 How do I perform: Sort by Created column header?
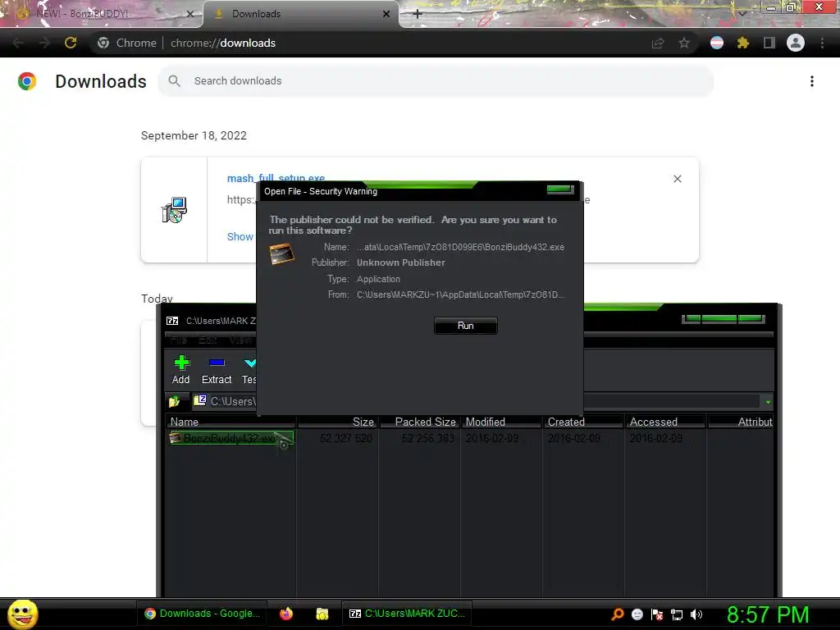[583, 422]
